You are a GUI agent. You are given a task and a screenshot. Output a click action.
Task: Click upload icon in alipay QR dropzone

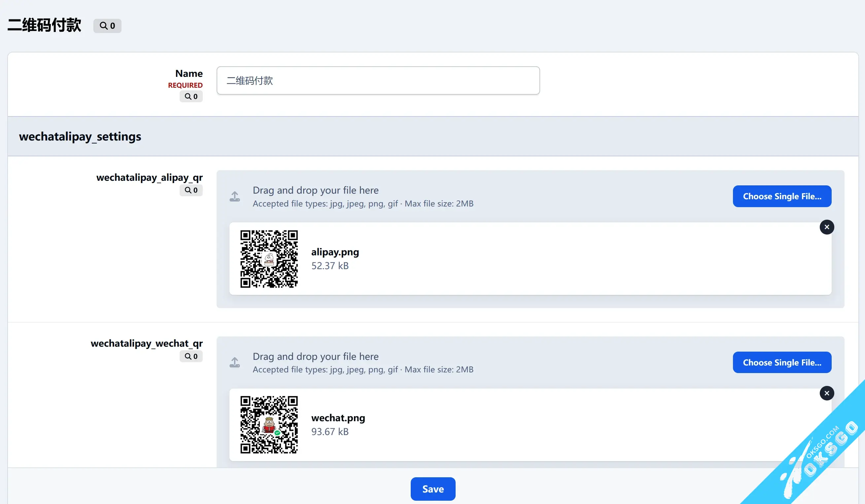tap(235, 197)
